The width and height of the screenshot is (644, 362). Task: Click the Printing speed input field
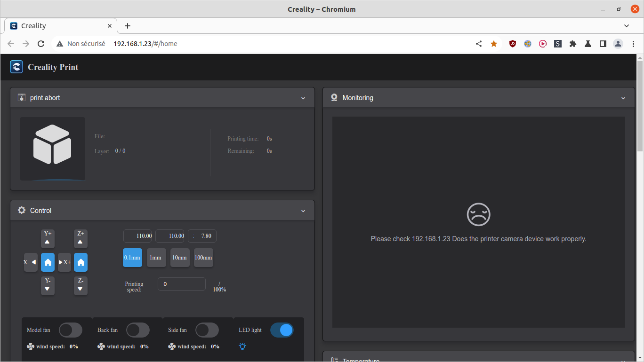point(182,284)
